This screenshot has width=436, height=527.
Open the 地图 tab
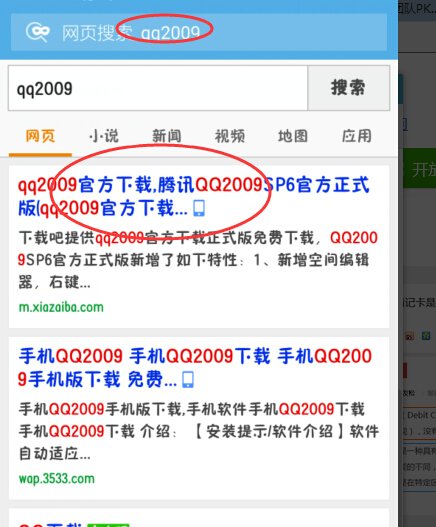(293, 136)
